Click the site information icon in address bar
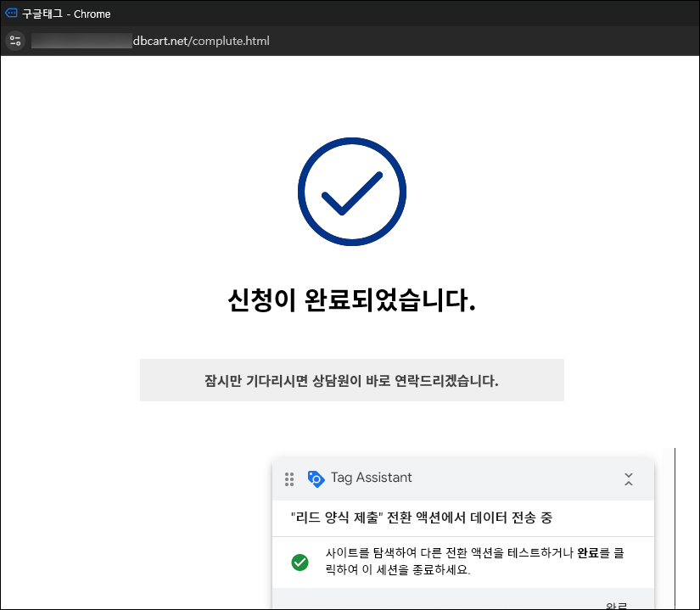The height and width of the screenshot is (610, 700). (14, 41)
